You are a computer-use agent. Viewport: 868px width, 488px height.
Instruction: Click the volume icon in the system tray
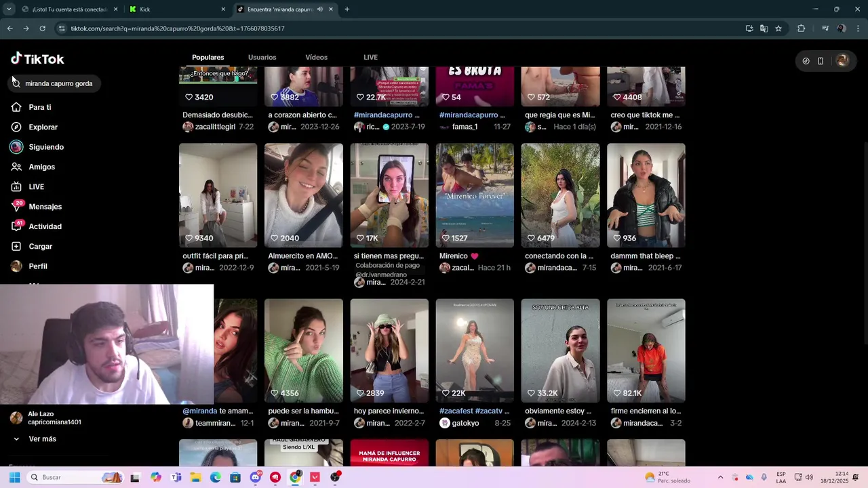[809, 477]
